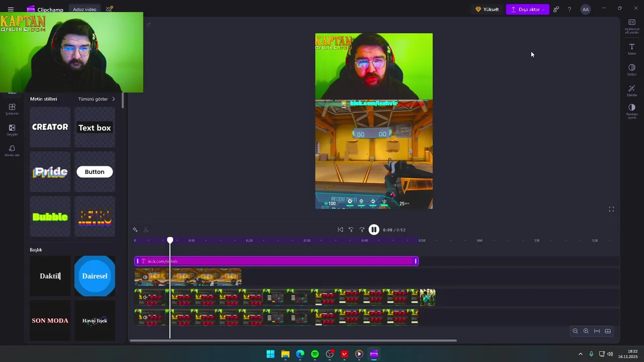
Task: Open the Metin text properties panel
Action: click(631, 49)
